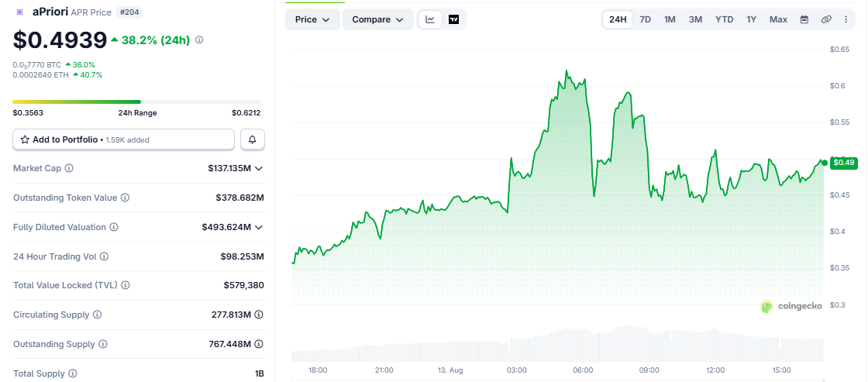
Task: Click the $98.253M trading volume value
Action: coord(242,256)
